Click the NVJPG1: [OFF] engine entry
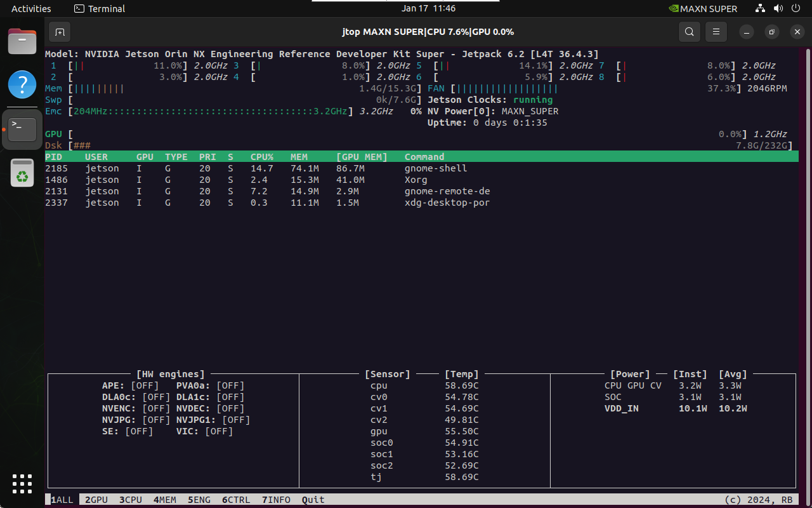Viewport: 812px width, 508px height. pos(213,420)
